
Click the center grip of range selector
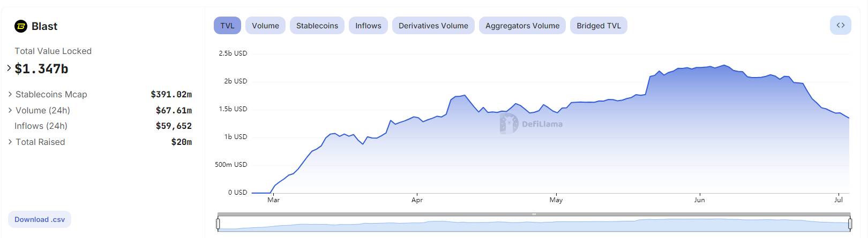534,214
